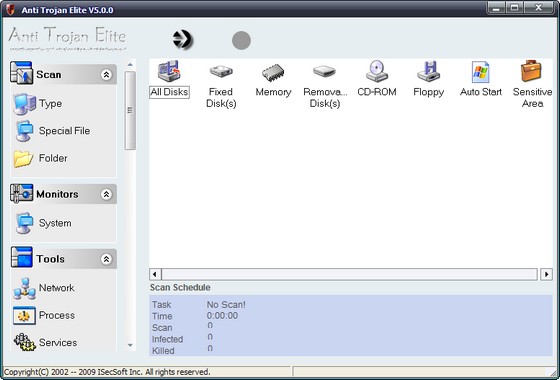Collapse the Scan section chevron
This screenshot has height=380, width=560.
pos(106,75)
